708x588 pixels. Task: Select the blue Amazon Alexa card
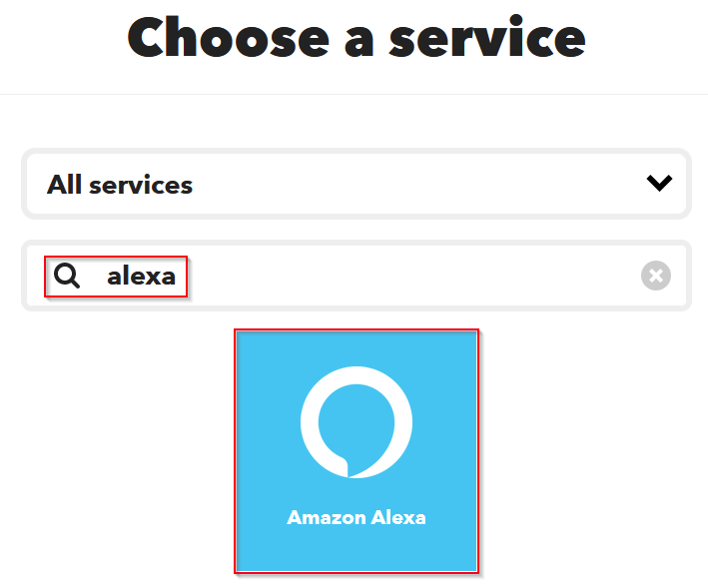pyautogui.click(x=356, y=451)
